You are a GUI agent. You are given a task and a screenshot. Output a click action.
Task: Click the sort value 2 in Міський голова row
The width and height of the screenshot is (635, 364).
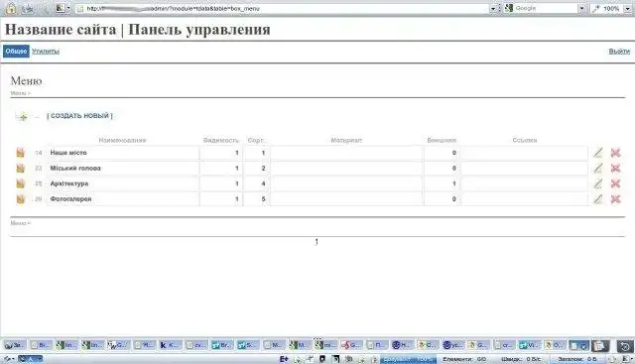click(263, 168)
